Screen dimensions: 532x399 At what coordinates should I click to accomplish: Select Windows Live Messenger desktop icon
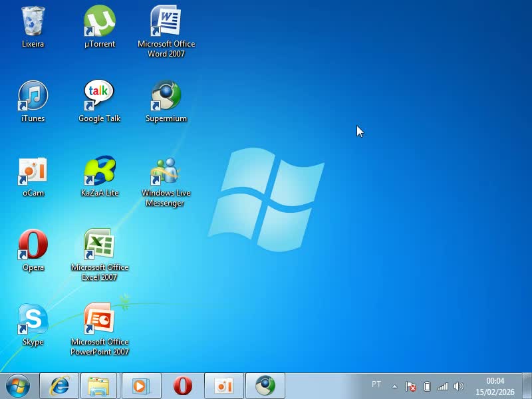pos(166,171)
